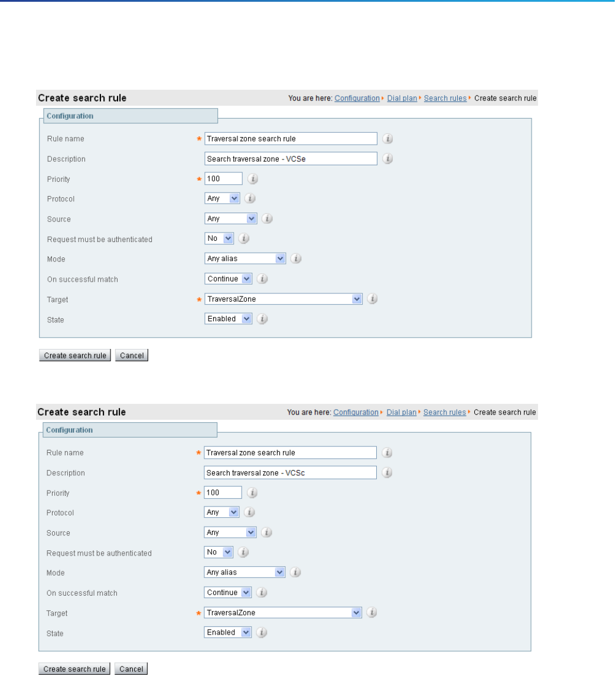
Task: Expand the Target TraversalZone dropdown in the VCSe form
Action: tap(283, 299)
